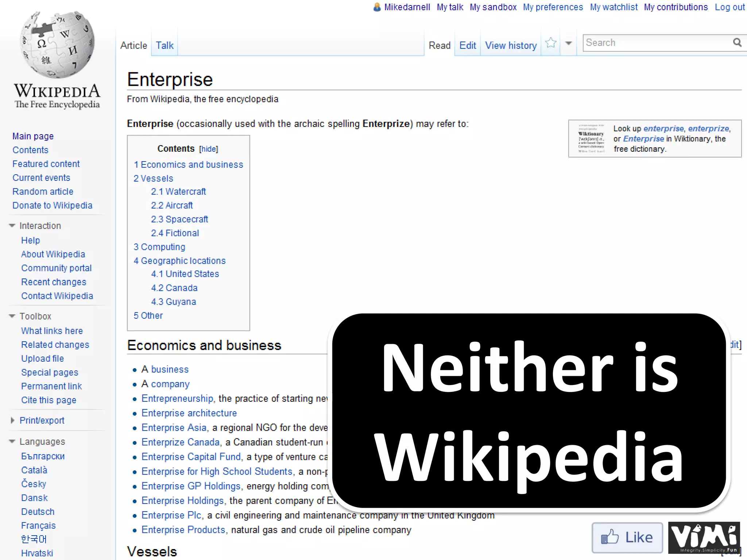Expand the Print/export sidebar section
The image size is (747, 560).
click(12, 420)
